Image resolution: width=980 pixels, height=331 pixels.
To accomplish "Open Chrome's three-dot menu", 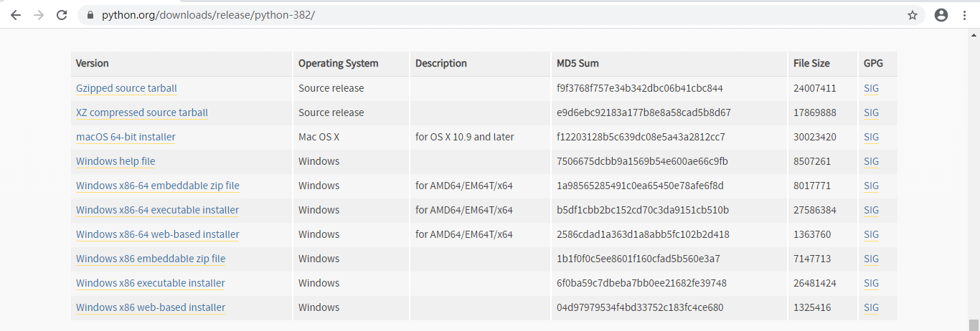I will [x=964, y=15].
